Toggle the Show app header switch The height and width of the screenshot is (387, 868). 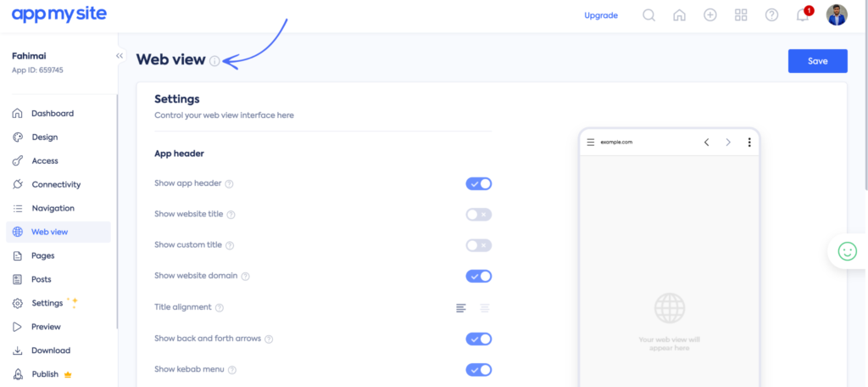(x=479, y=184)
